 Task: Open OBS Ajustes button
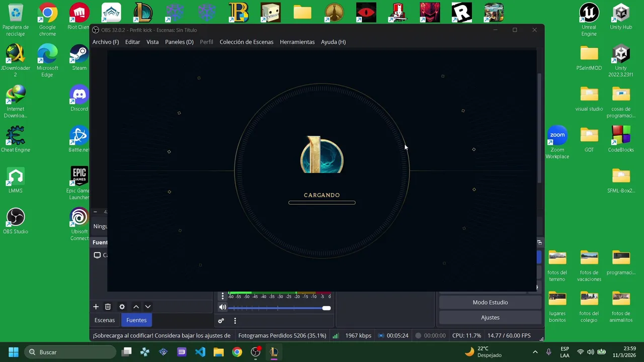click(x=490, y=318)
